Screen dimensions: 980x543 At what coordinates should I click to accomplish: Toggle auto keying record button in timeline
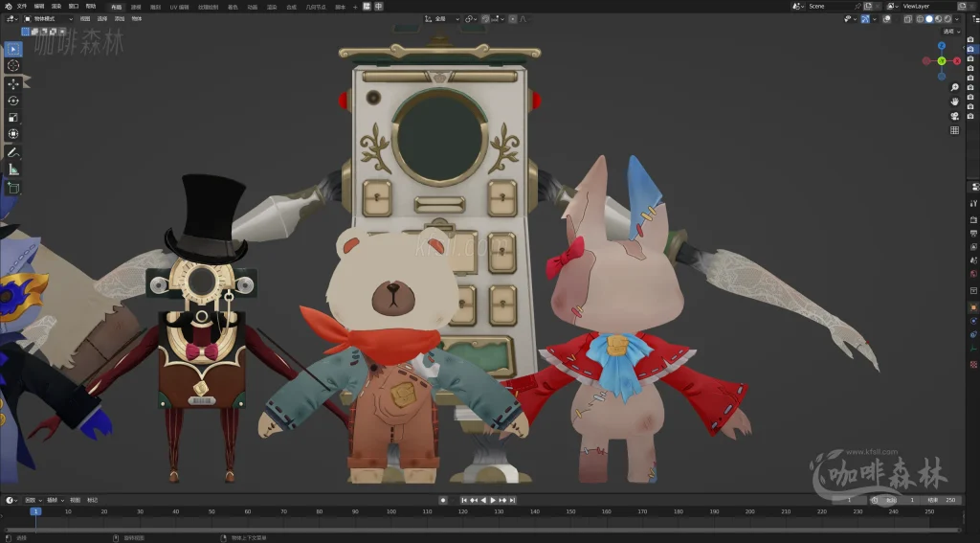pyautogui.click(x=443, y=501)
